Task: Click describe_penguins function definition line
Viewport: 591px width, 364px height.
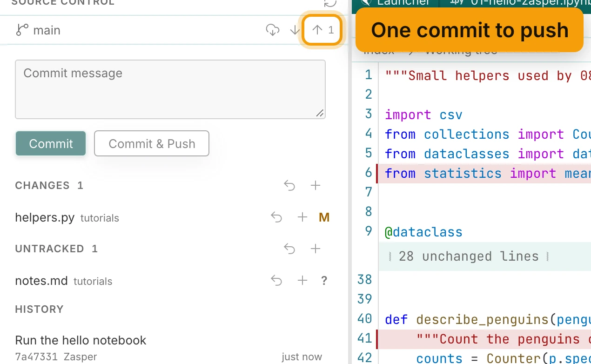Action: pos(488,319)
